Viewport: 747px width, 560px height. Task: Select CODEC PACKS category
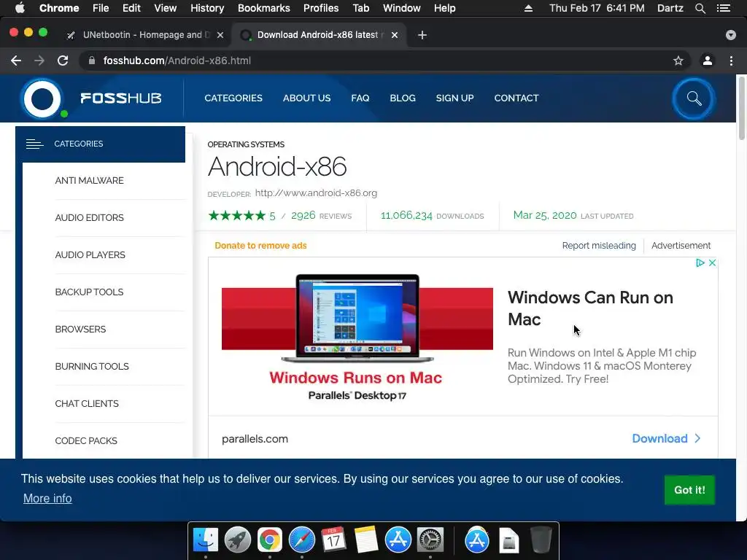(x=86, y=440)
